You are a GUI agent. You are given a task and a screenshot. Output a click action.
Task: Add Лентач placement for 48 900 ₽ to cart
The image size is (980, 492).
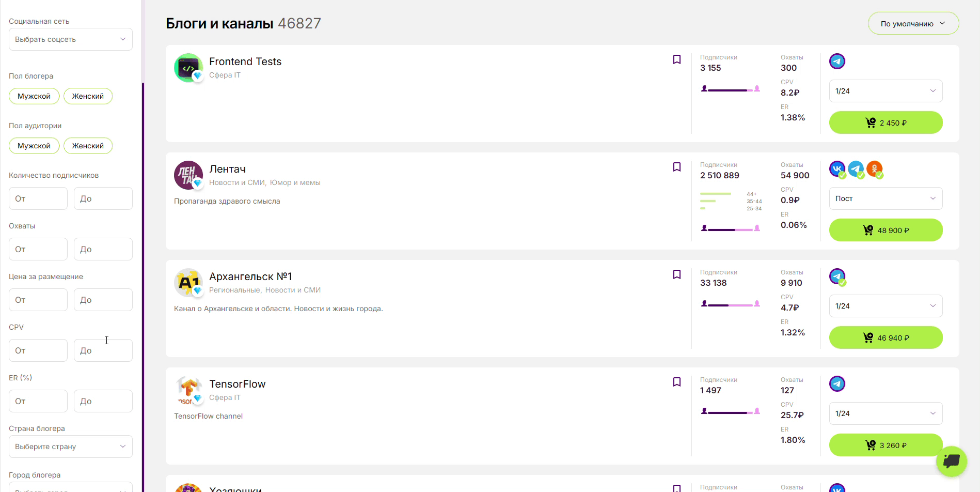[886, 230]
